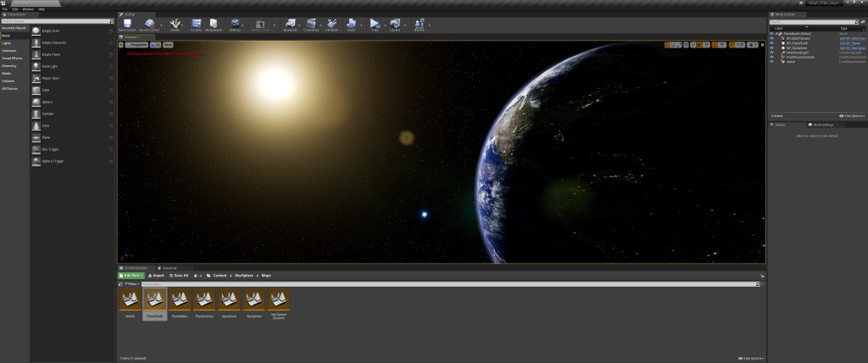Open the Perspective viewport dropdown

(x=138, y=44)
